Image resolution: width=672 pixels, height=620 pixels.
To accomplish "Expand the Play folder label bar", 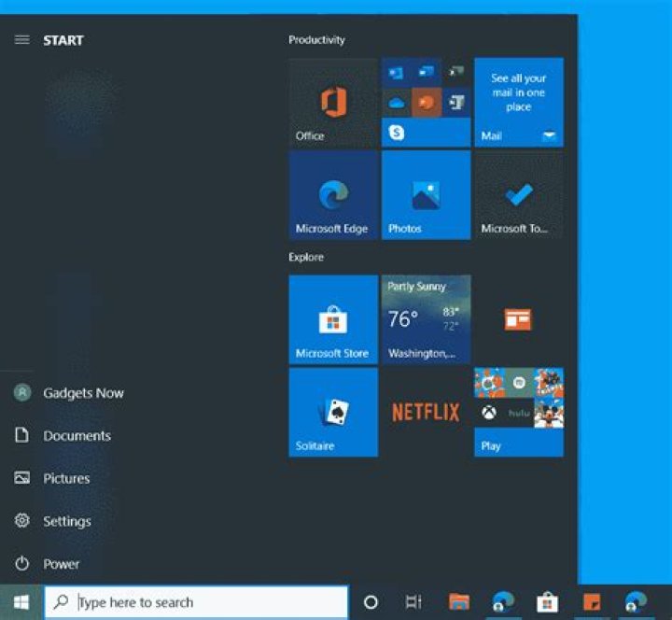I will pos(519,443).
